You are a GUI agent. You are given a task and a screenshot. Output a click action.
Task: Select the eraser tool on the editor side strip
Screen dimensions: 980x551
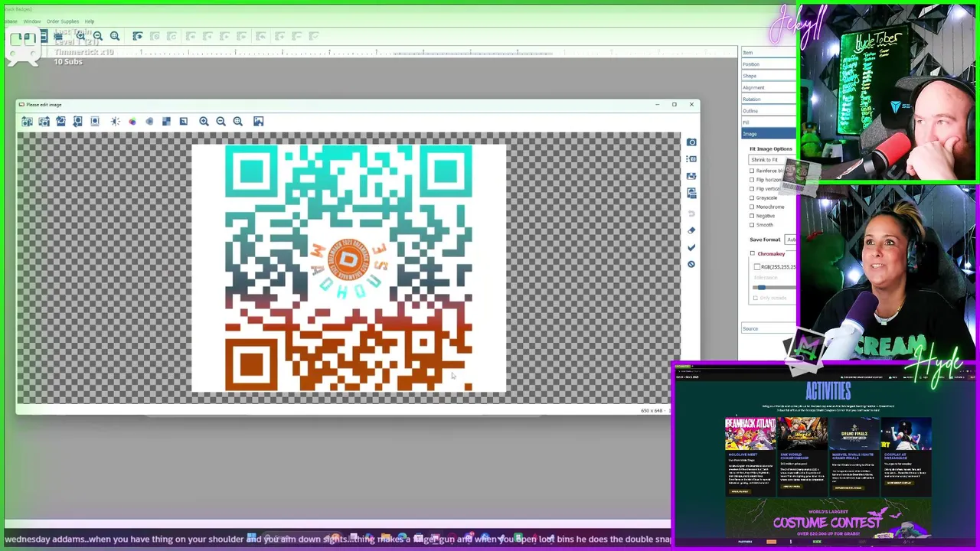(691, 230)
